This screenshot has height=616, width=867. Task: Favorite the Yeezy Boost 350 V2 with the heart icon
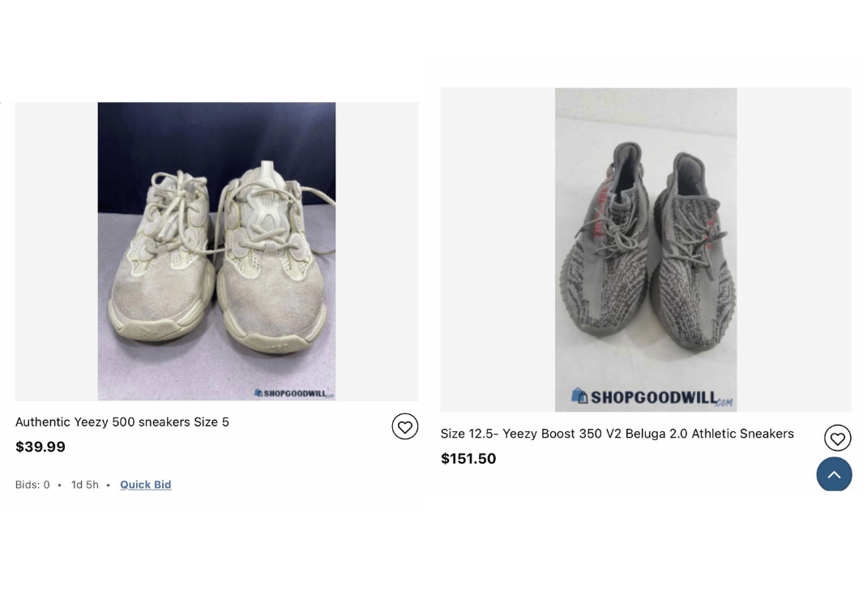pos(837,438)
